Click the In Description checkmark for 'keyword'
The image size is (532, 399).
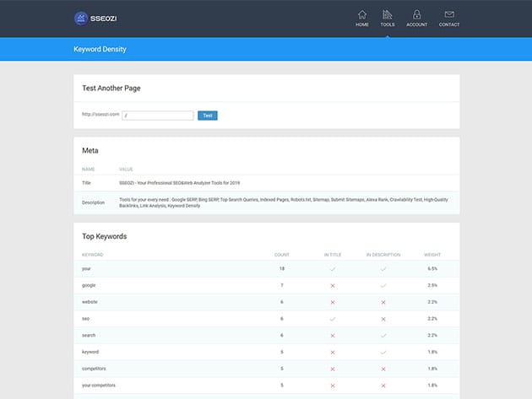383,352
